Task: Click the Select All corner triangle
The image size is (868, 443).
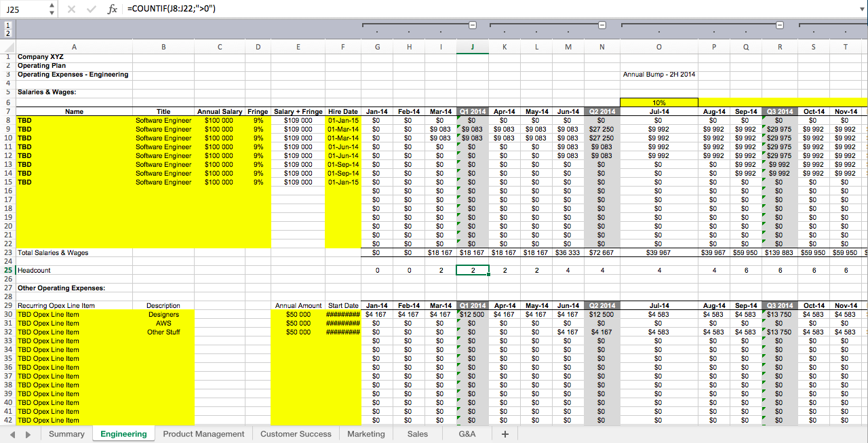Action: 8,46
